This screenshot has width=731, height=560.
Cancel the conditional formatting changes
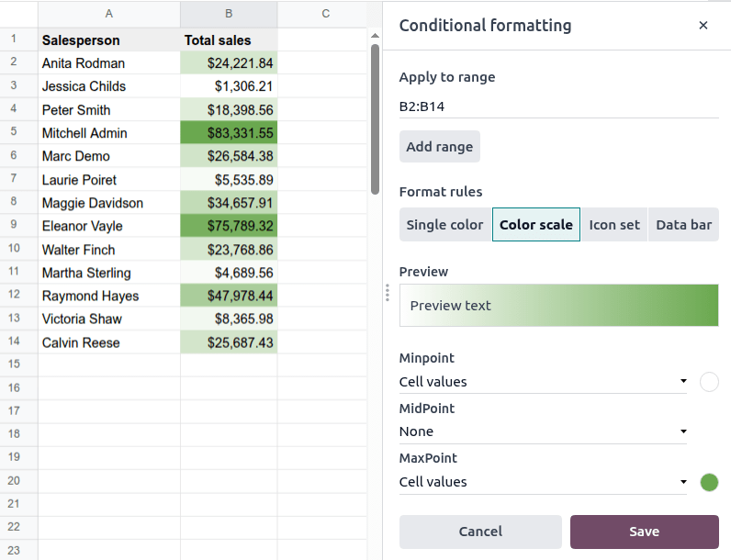coord(480,532)
